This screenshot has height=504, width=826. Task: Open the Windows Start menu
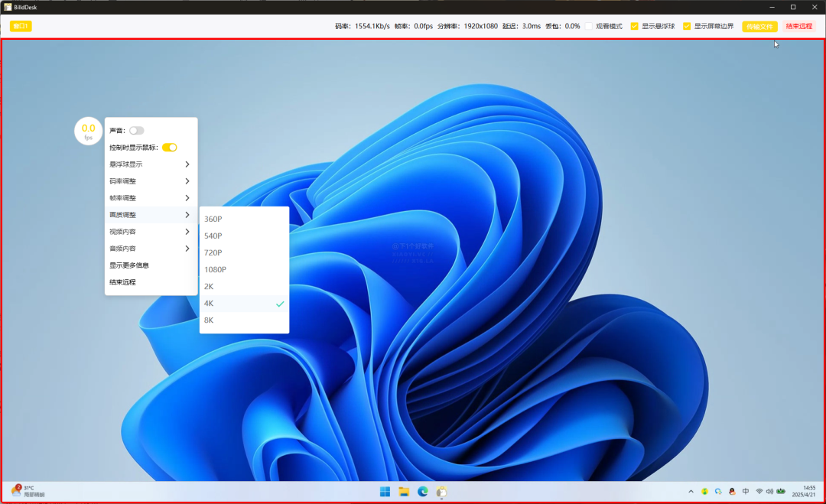(x=385, y=491)
